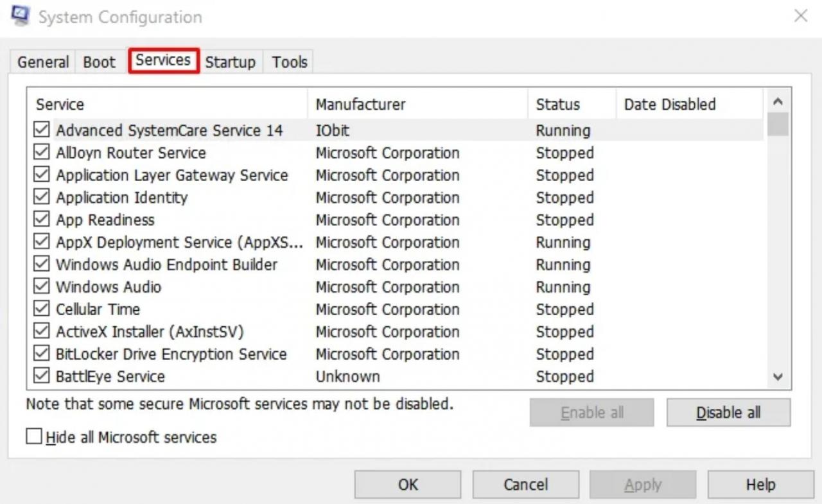Open the Tools tab
This screenshot has width=822, height=504.
pos(289,62)
